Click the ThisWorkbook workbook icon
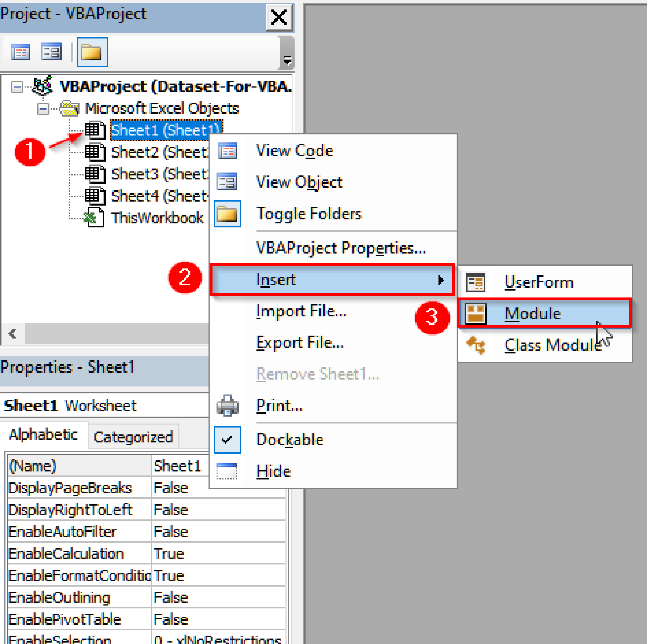647x644 pixels. 95,218
